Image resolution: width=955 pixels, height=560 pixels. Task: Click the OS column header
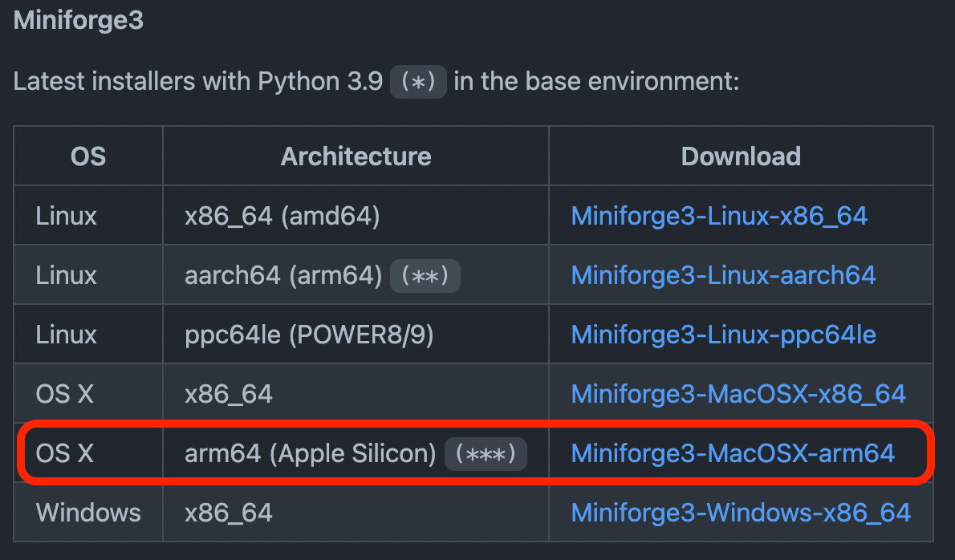pos(87,156)
